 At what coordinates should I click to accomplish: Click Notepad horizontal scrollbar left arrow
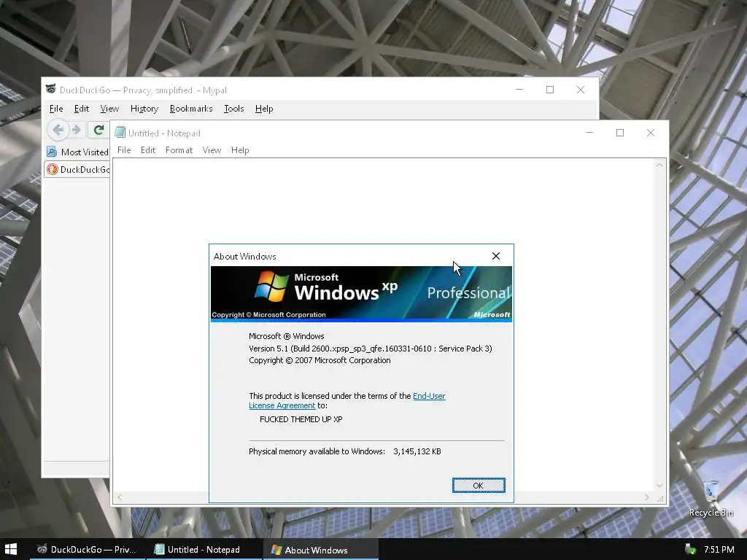click(x=120, y=497)
